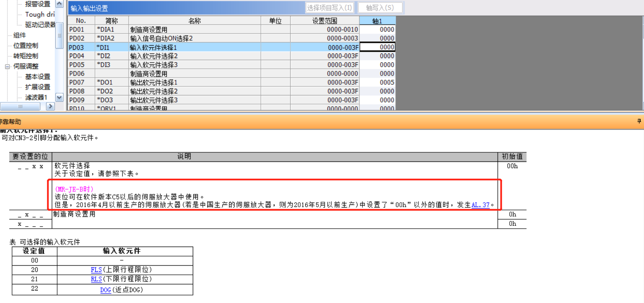Click the 轴1 column header
Image resolution: width=644 pixels, height=303 pixels.
[377, 21]
